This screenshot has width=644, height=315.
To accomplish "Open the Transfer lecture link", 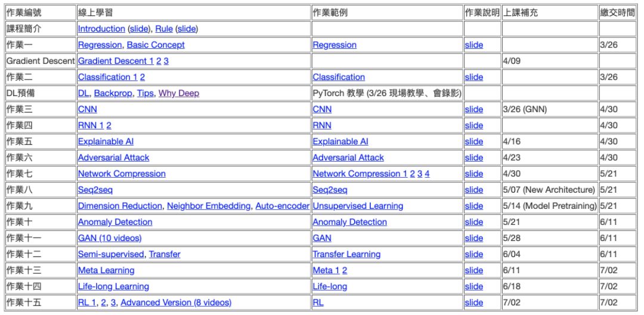I will coord(165,254).
